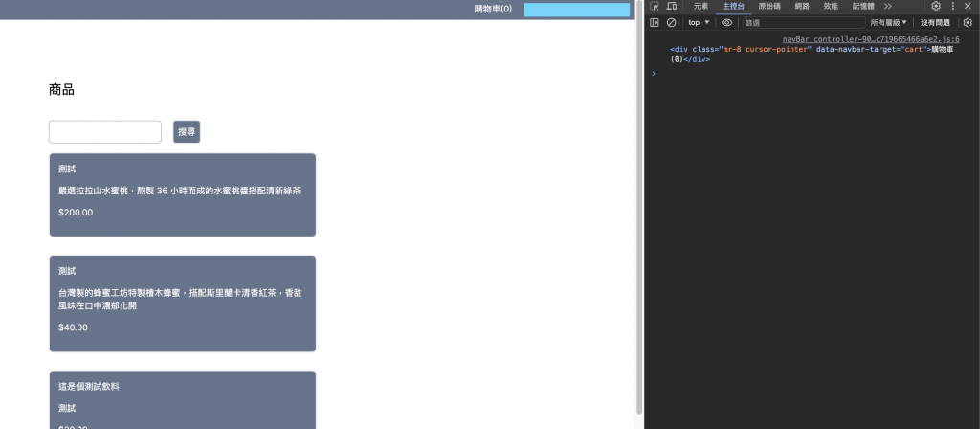Open the 測試 card priced $200.00
Screen dimensions: 980x429
pyautogui.click(x=183, y=195)
